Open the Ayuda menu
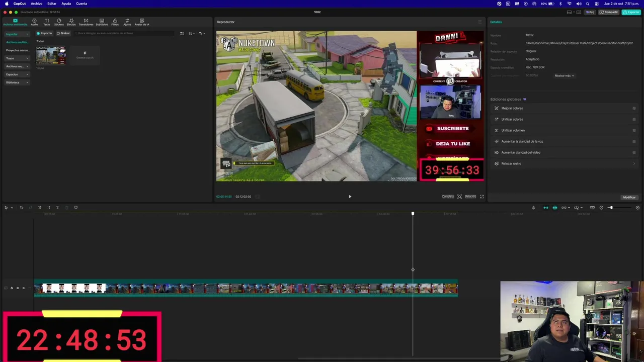644x362 pixels. [x=66, y=4]
